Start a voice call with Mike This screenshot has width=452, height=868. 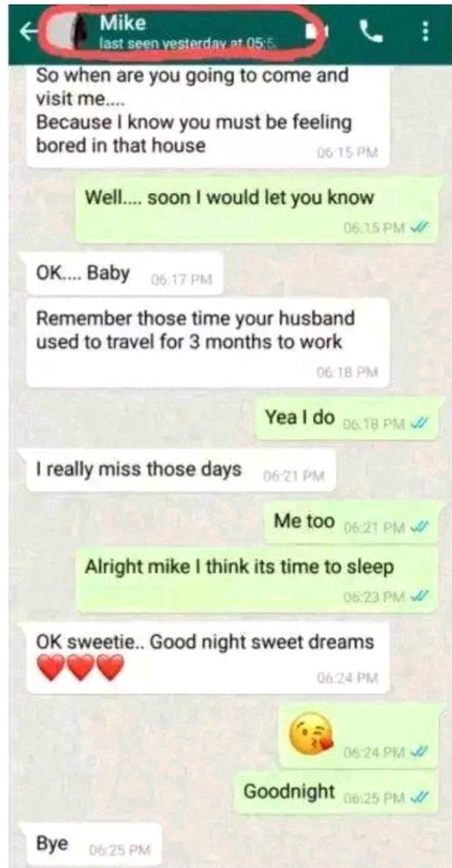[372, 31]
